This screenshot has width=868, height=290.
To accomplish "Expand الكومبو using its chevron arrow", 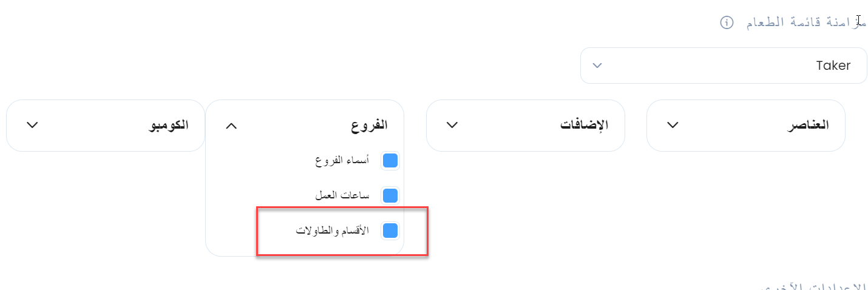I will tap(33, 125).
